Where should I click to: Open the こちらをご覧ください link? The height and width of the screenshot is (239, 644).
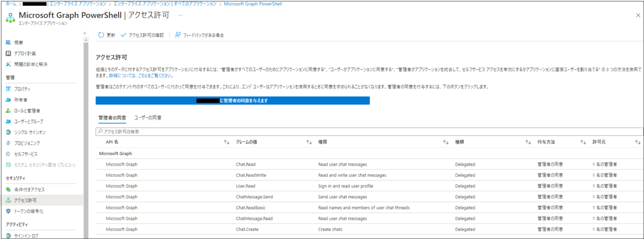pyautogui.click(x=142, y=76)
